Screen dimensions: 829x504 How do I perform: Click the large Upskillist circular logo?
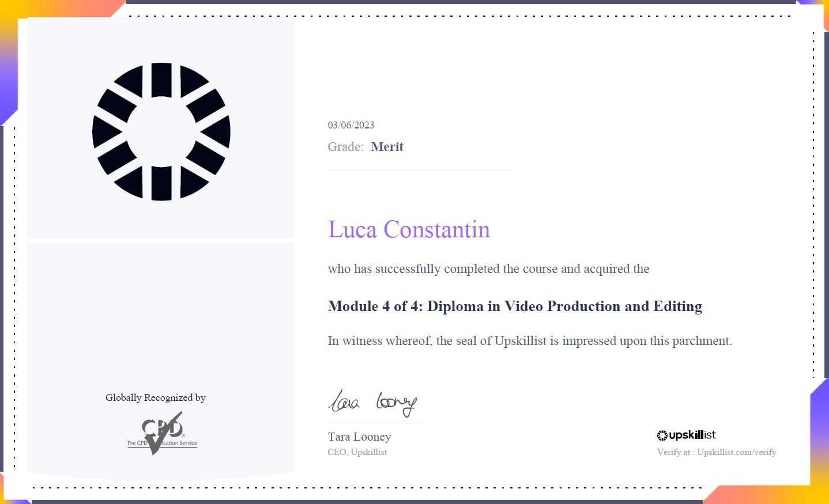click(161, 131)
